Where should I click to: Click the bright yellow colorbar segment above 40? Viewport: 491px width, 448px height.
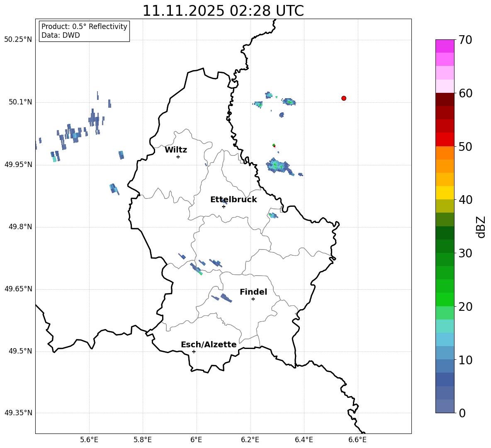tap(445, 193)
